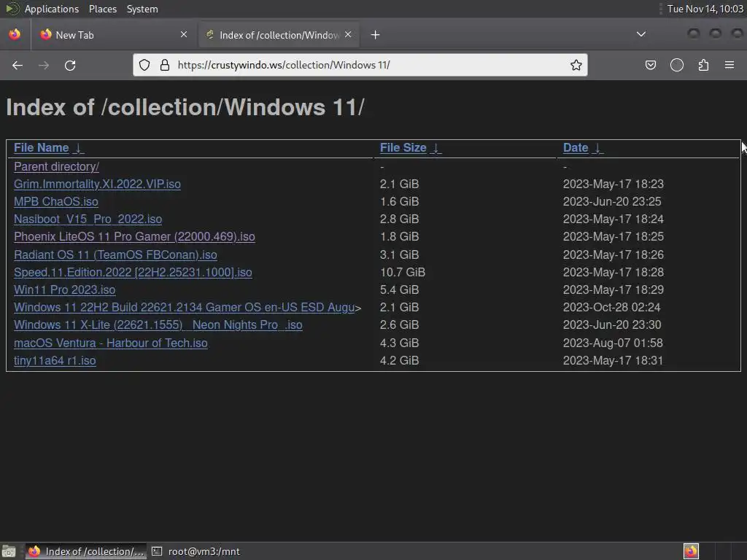747x560 pixels.
Task: Click the date 2023-Oct-28 02:24
Action: [x=612, y=308]
